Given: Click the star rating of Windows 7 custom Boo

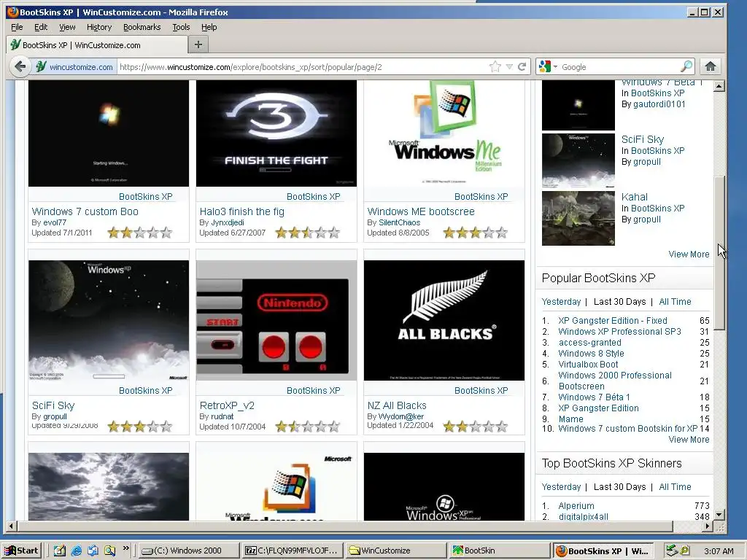Looking at the screenshot, I should pyautogui.click(x=139, y=233).
